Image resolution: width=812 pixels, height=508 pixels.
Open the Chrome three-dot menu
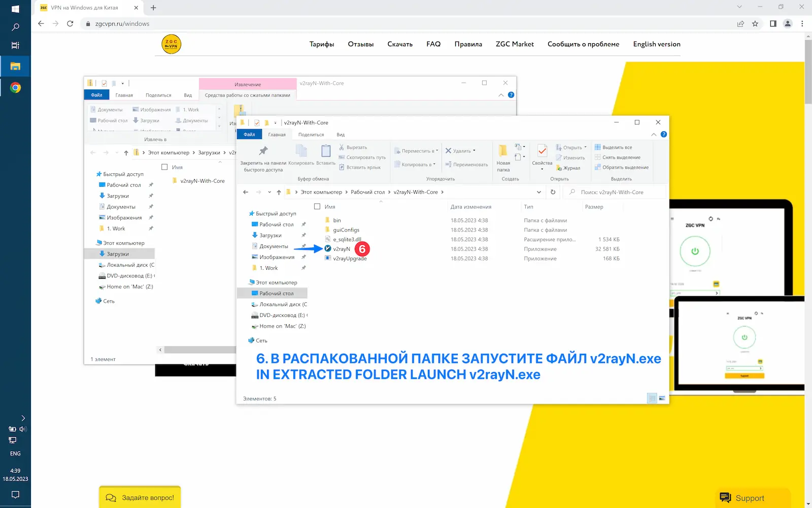click(x=802, y=23)
